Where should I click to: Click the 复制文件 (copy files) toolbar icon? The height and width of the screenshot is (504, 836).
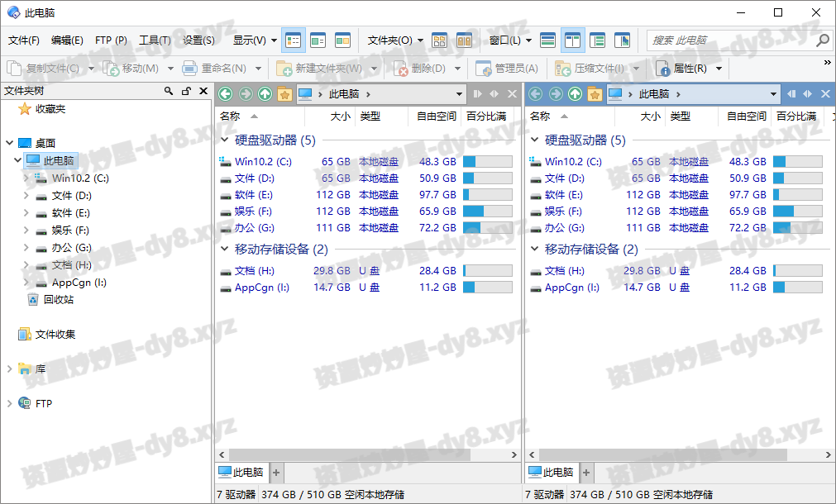click(x=15, y=68)
